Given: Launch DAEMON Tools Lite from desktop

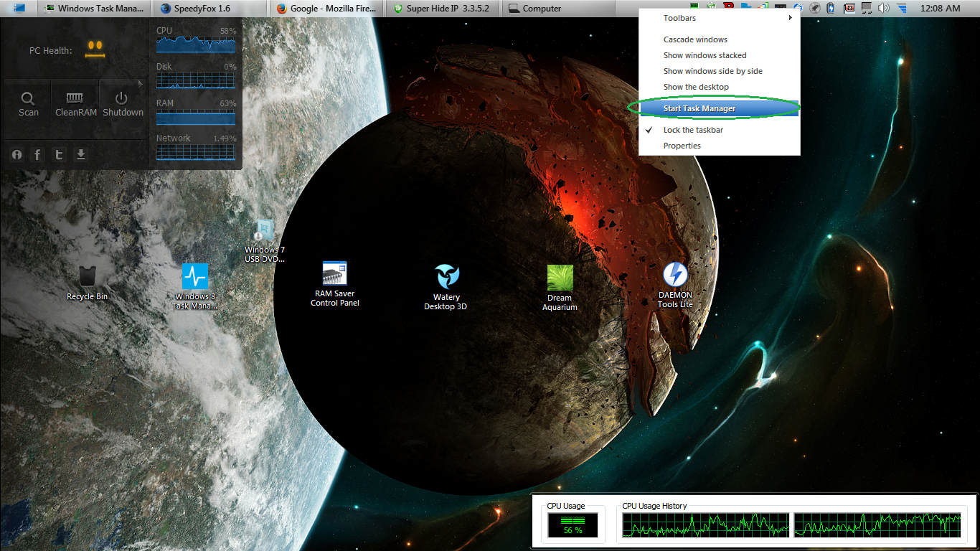Looking at the screenshot, I should (675, 285).
